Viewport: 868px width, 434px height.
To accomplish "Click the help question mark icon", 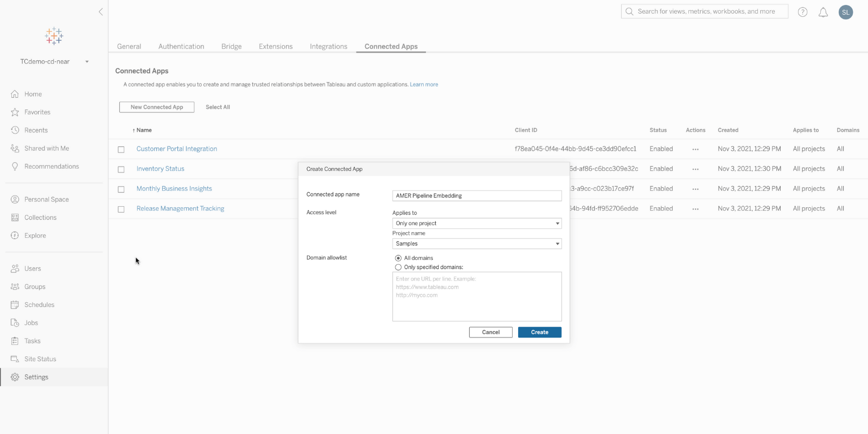I will tap(802, 12).
